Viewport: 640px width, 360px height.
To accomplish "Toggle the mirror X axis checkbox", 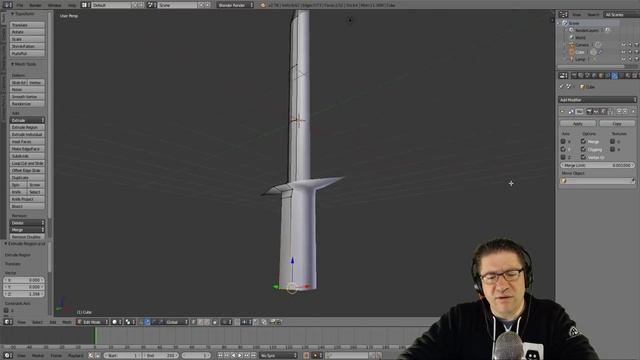I will (x=563, y=141).
